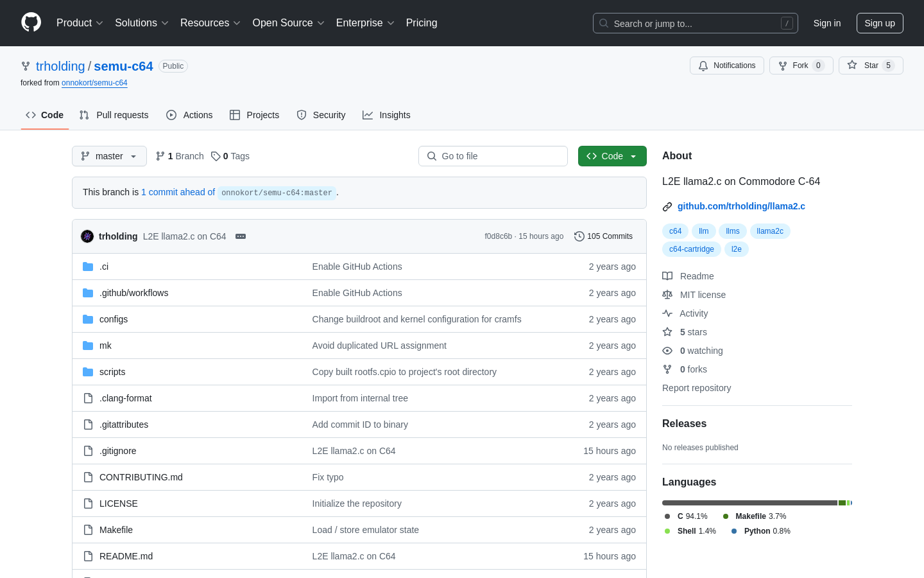Image resolution: width=924 pixels, height=578 pixels.
Task: Expand the Product menu
Action: click(x=80, y=23)
